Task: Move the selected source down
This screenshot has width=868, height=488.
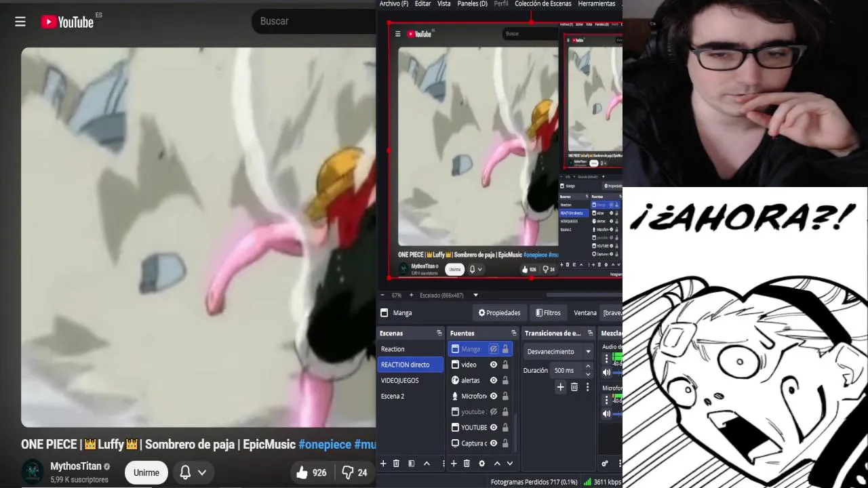Action: pyautogui.click(x=509, y=464)
